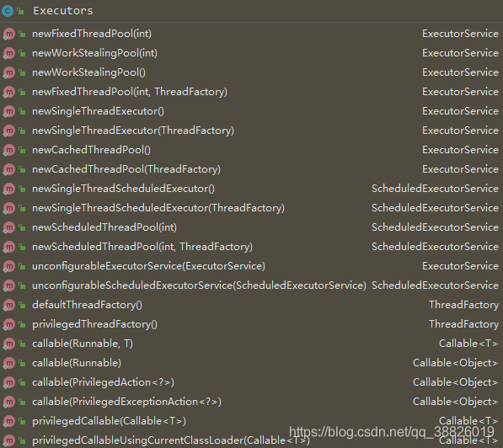Select defaultThreadFactory() method
The image size is (503, 448).
pos(88,305)
